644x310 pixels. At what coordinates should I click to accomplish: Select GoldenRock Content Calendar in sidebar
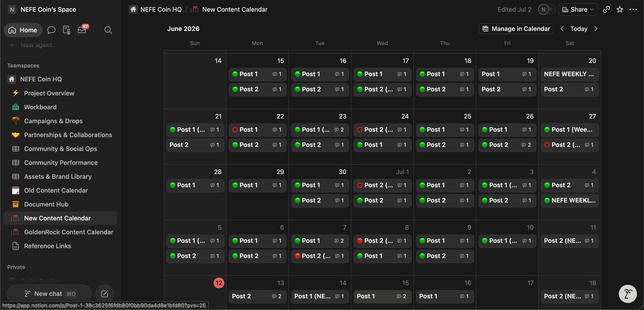pos(68,232)
